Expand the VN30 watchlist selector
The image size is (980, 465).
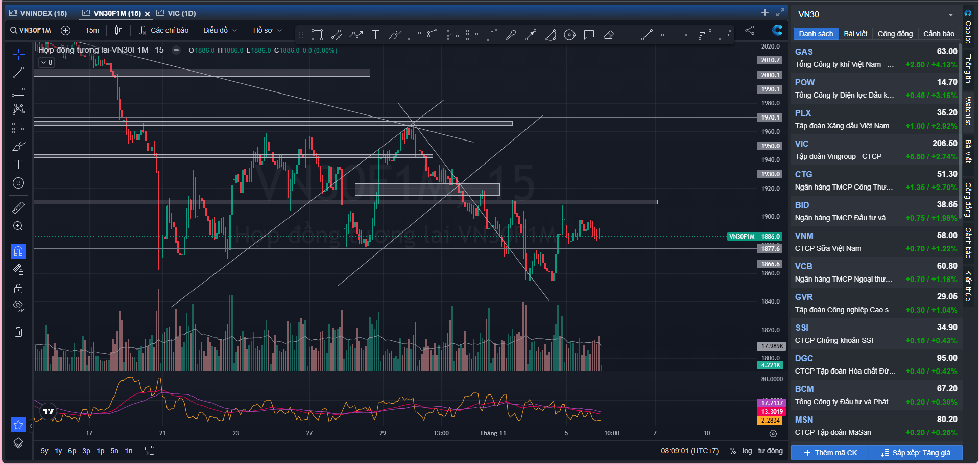pyautogui.click(x=951, y=15)
